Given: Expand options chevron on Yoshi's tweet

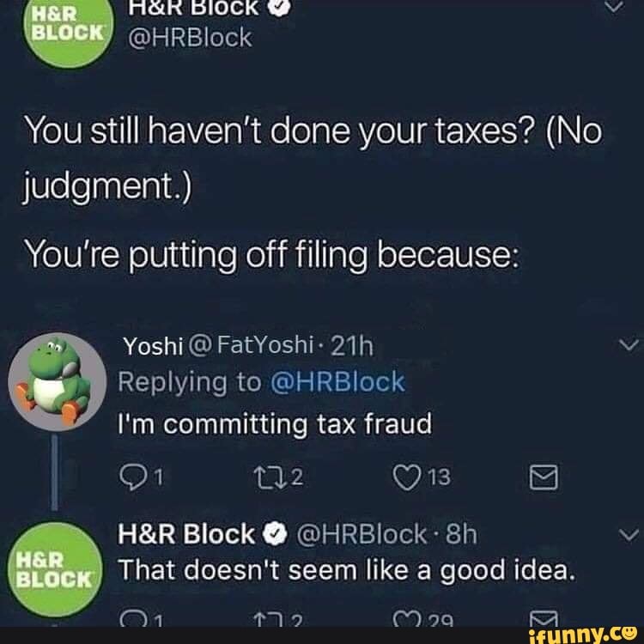Looking at the screenshot, I should 629,345.
